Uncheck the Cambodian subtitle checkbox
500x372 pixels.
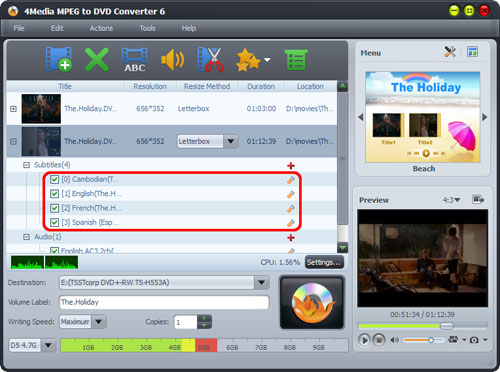pyautogui.click(x=54, y=180)
